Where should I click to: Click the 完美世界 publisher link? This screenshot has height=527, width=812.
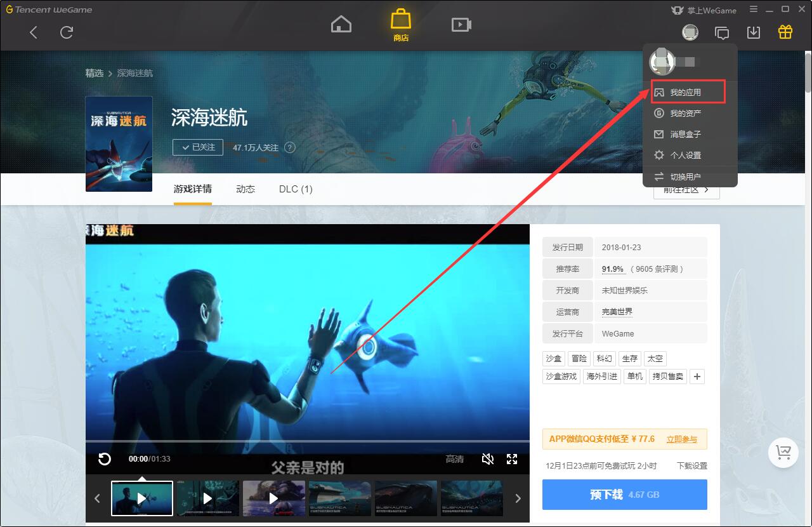tap(617, 312)
